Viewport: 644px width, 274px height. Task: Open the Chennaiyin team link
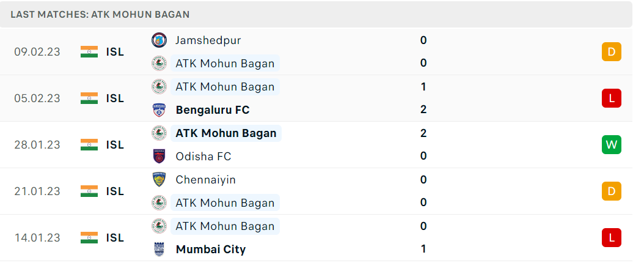point(206,180)
